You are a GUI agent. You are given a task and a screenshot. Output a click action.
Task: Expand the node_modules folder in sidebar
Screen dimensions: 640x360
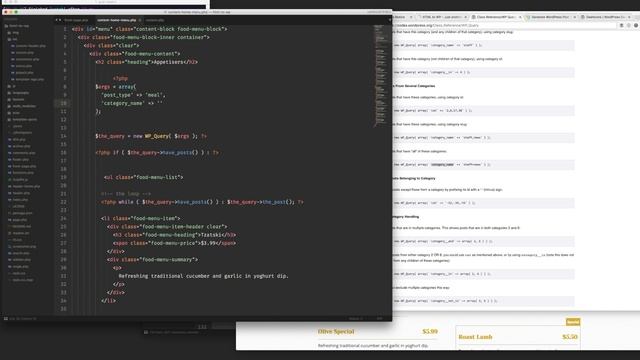click(x=21, y=106)
